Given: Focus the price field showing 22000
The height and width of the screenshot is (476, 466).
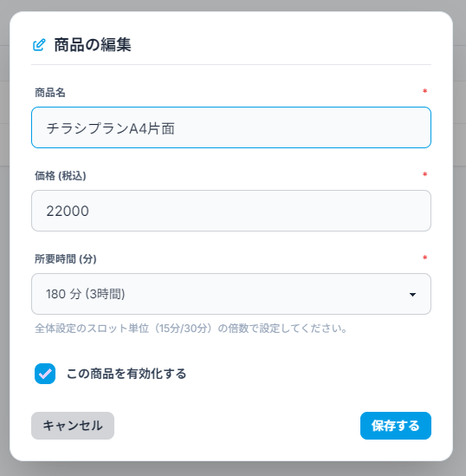Looking at the screenshot, I should (x=231, y=211).
